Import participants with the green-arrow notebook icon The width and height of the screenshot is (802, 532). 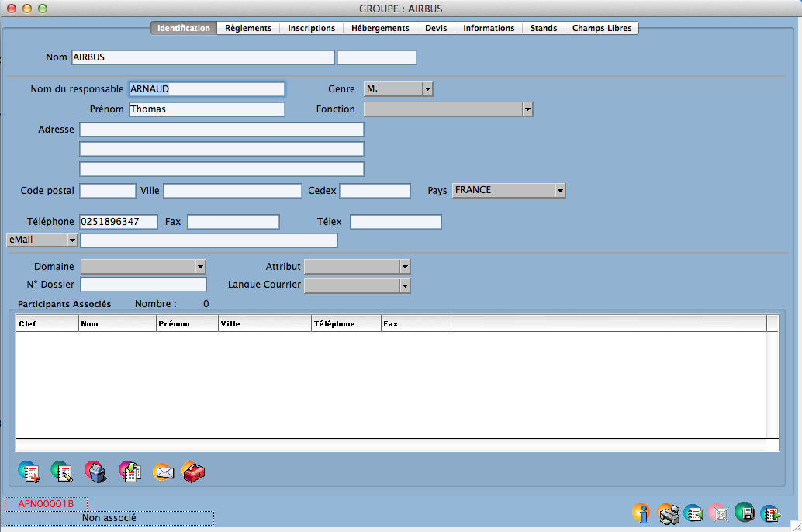click(130, 472)
